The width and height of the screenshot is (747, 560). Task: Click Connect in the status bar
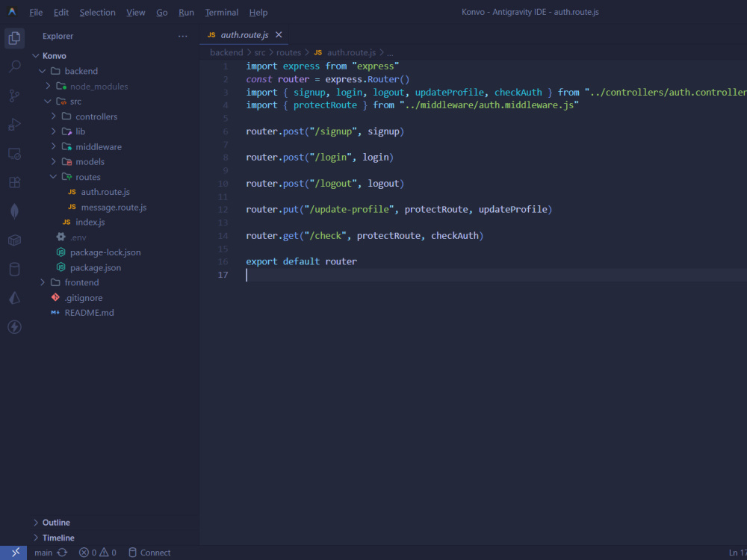(149, 553)
